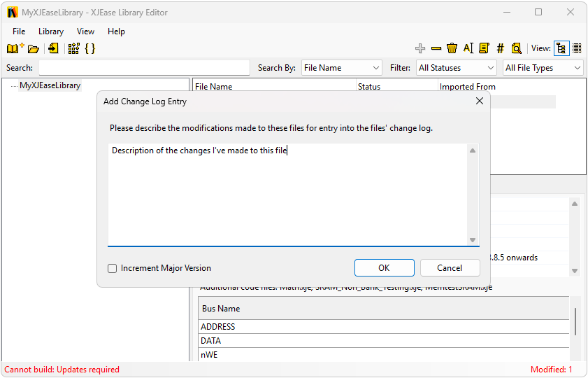Click the Search input field
Screen dimensions: 588x378
144,68
